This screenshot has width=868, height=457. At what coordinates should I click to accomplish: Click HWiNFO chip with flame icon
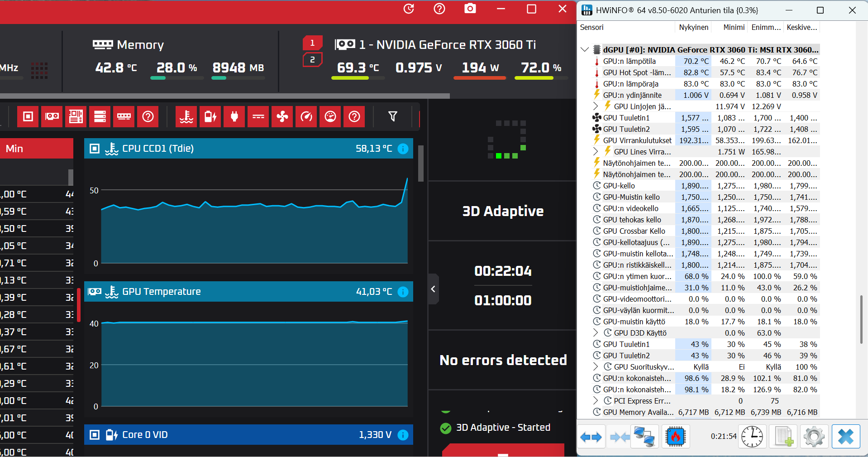(675, 437)
